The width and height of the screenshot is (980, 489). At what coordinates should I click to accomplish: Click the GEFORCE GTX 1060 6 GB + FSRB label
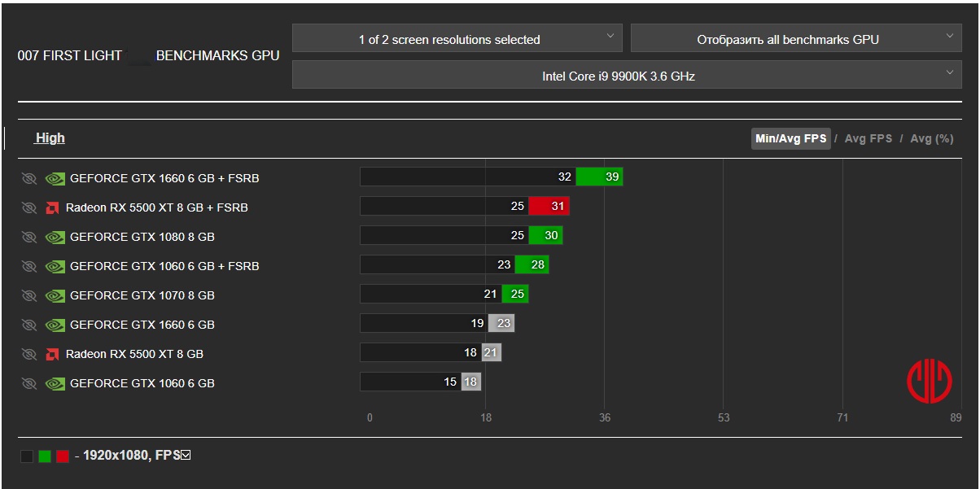coord(164,266)
